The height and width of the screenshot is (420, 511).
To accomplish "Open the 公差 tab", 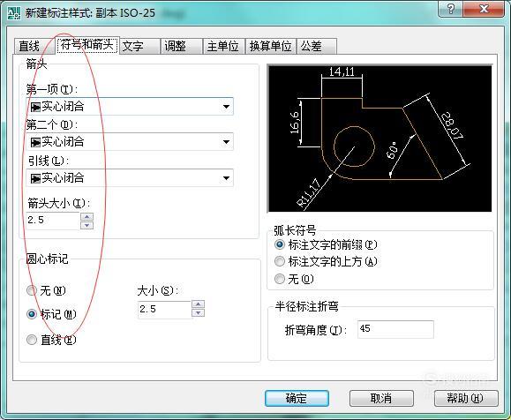I will (x=317, y=46).
